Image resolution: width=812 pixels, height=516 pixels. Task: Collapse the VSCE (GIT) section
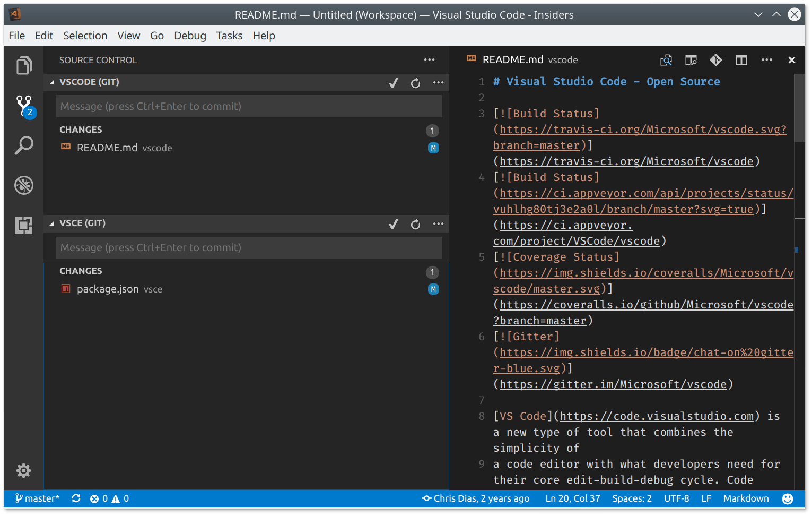click(x=52, y=223)
